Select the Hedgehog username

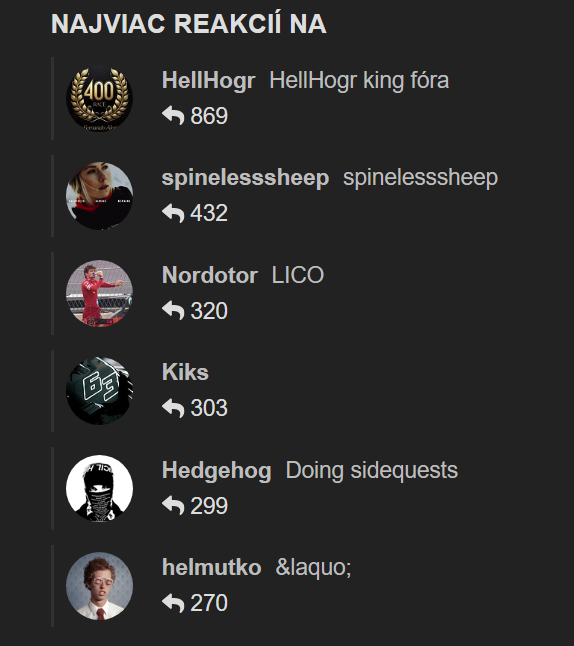(x=216, y=470)
